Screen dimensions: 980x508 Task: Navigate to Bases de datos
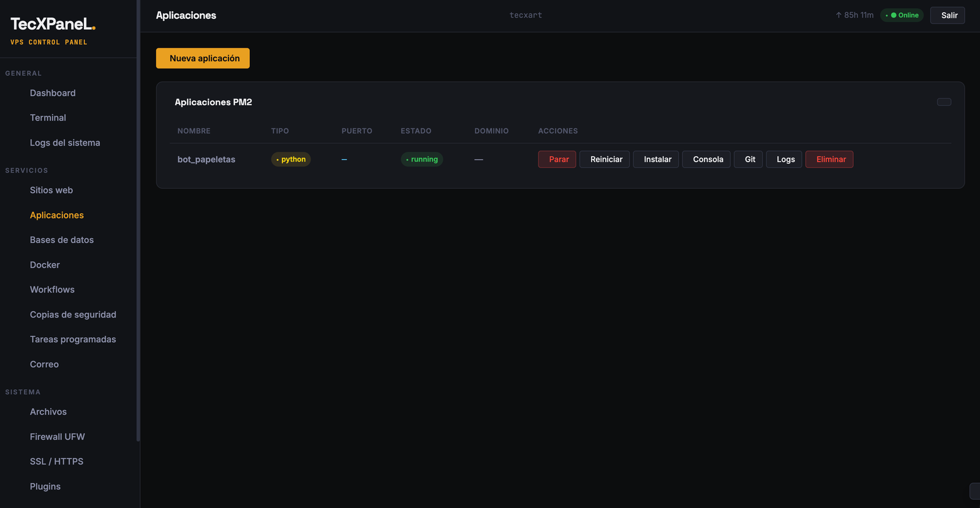[62, 240]
